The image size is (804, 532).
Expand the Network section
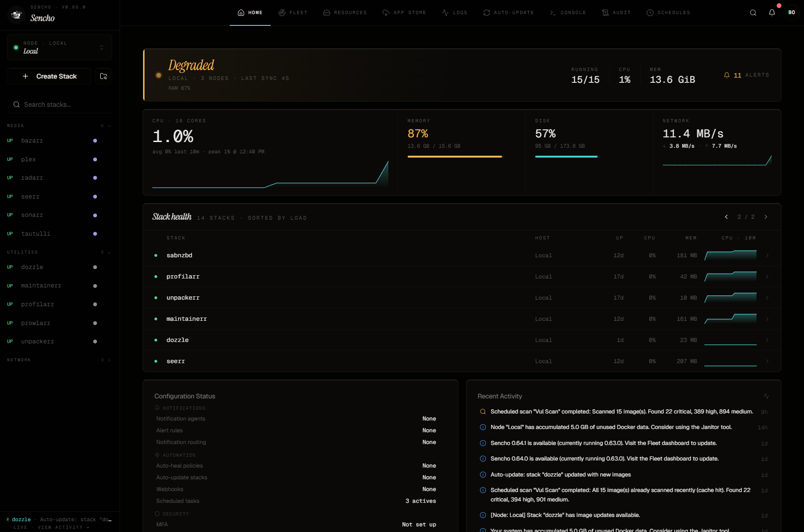pos(59,360)
